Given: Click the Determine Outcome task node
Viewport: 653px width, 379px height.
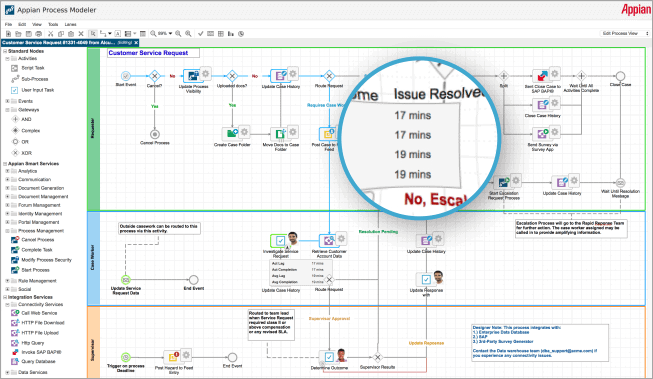Looking at the screenshot, I should click(329, 357).
